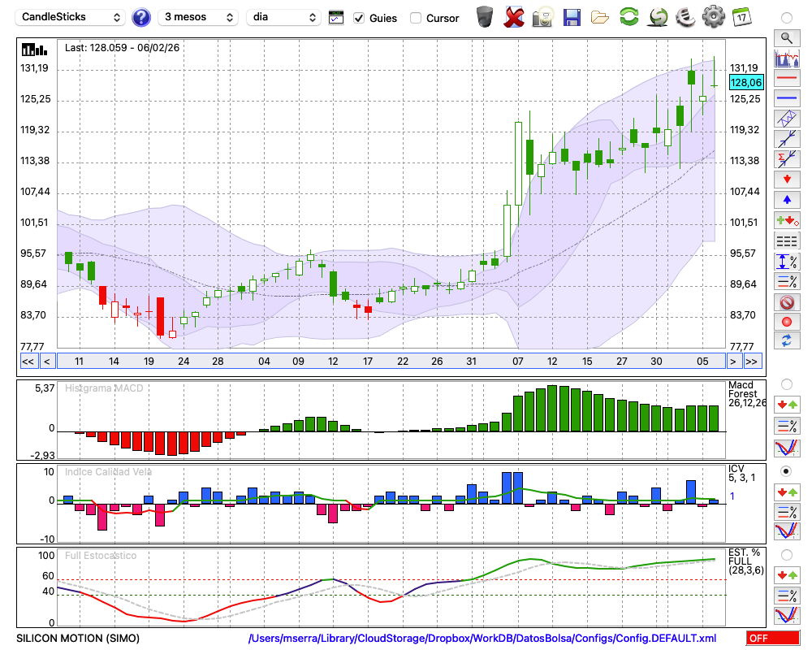
Task: Select the blue horizontal line tool
Action: [x=786, y=98]
